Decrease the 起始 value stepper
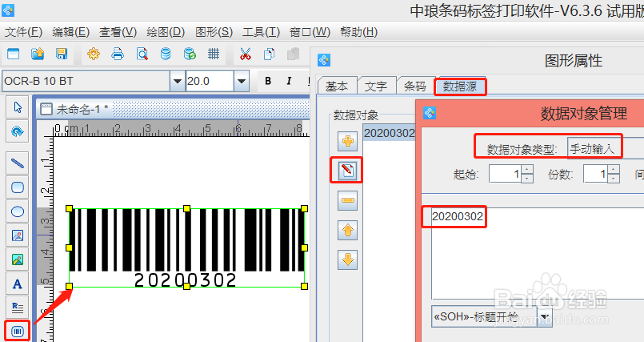 pos(527,179)
